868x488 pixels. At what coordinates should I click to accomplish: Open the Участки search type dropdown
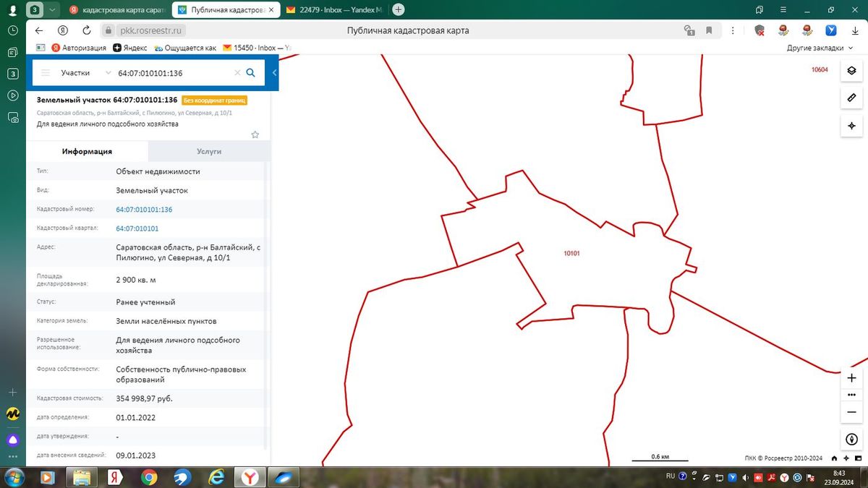pos(85,73)
